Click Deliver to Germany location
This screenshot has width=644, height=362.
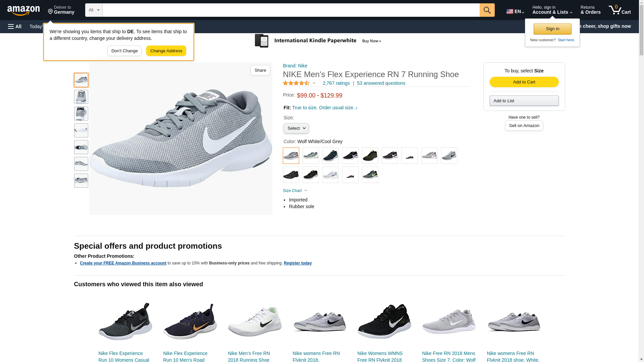61,10
